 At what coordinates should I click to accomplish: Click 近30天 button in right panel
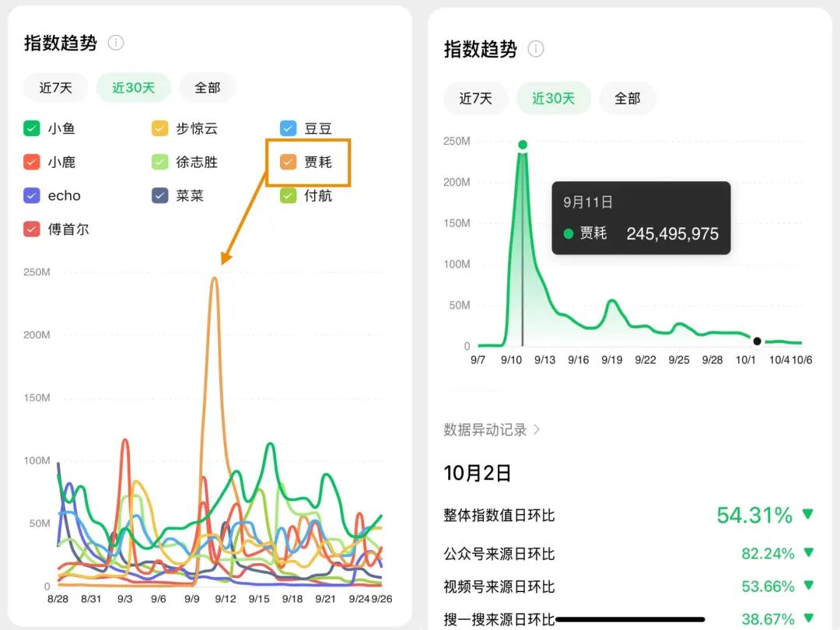click(554, 98)
